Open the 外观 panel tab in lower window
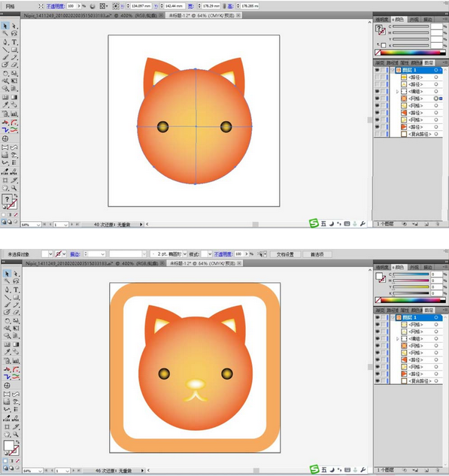 [414, 267]
